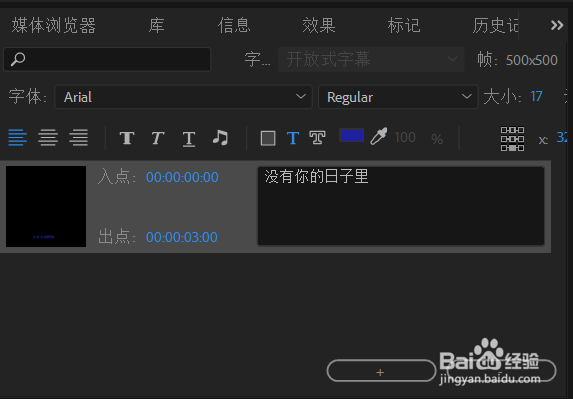
Task: Edit the caption text 没有你的日子里
Action: pyautogui.click(x=401, y=206)
